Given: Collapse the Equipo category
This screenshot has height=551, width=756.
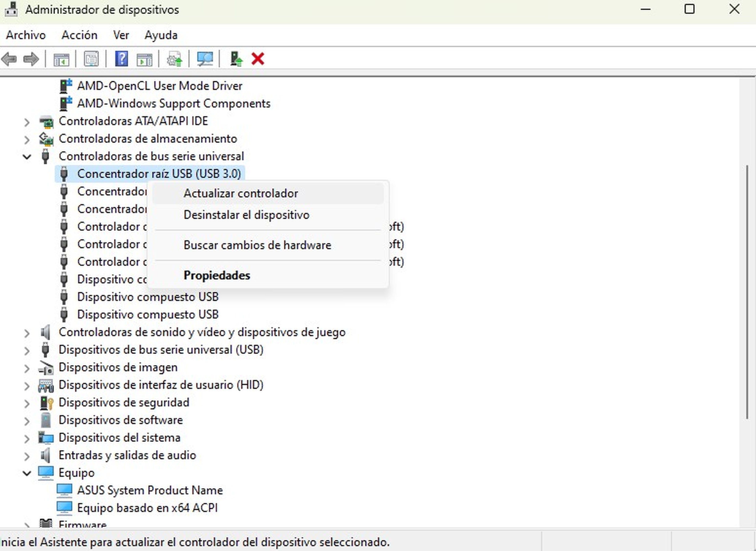Looking at the screenshot, I should 27,473.
